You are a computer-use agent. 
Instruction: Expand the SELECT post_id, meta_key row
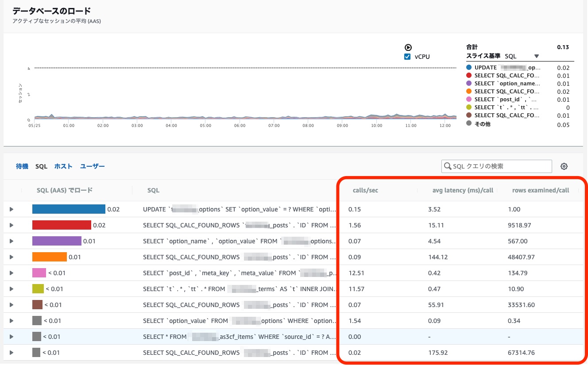(x=12, y=273)
